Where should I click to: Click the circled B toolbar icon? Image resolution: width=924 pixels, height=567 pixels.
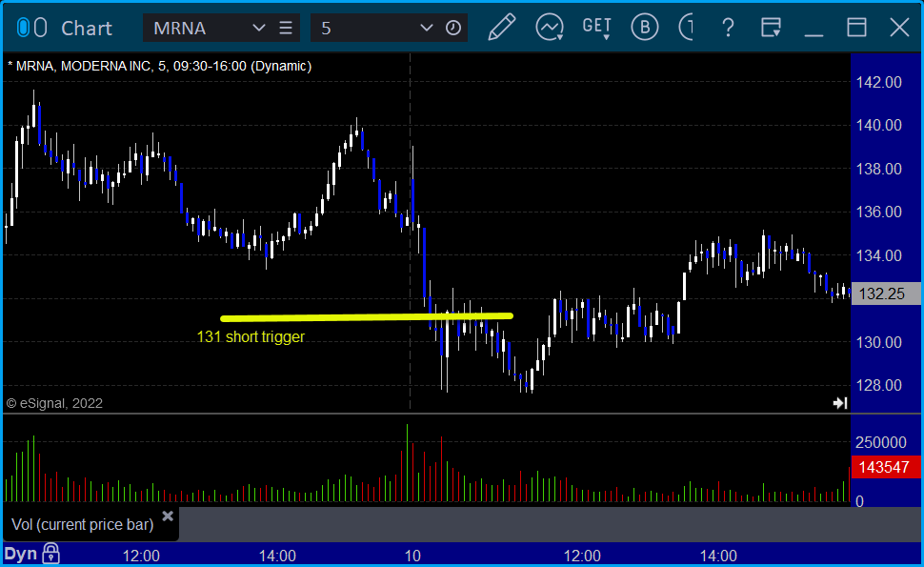tap(645, 27)
